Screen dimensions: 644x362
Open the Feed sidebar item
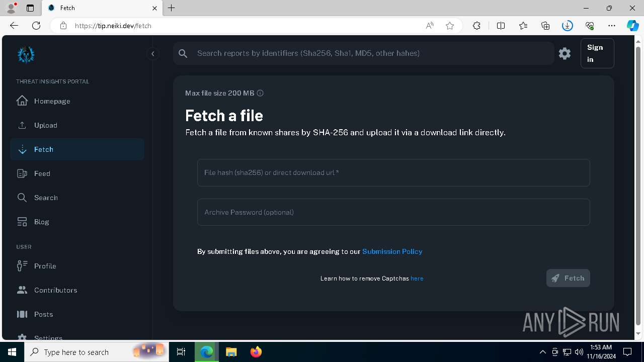pos(77,173)
